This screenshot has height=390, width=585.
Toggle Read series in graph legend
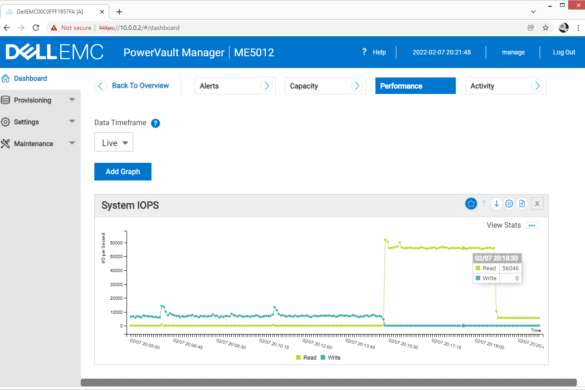306,358
